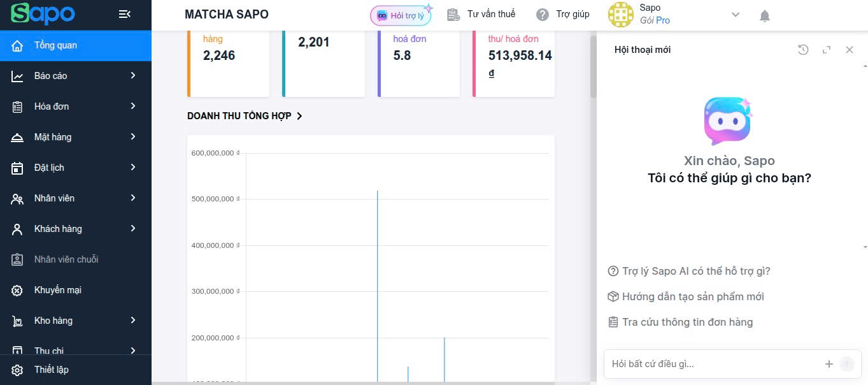Image resolution: width=868 pixels, height=385 pixels.
Task: Click the Sapo account avatar
Action: tap(621, 15)
